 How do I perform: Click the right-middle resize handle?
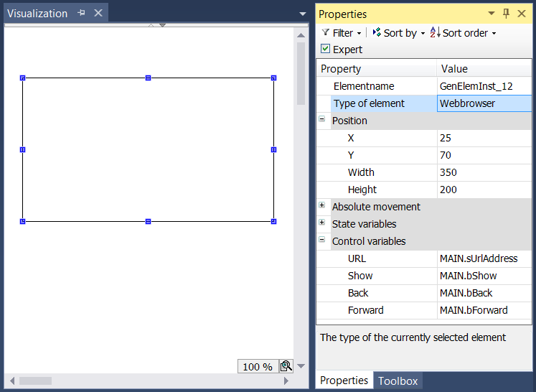(x=274, y=149)
